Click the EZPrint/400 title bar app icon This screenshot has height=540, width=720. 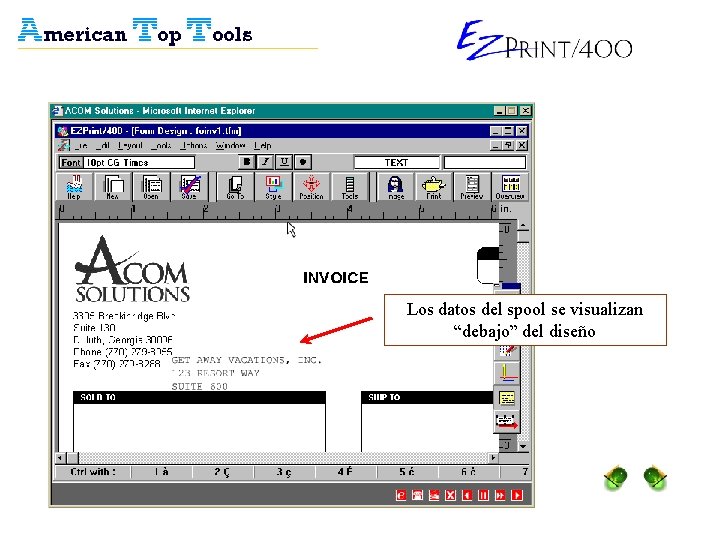tap(62, 131)
